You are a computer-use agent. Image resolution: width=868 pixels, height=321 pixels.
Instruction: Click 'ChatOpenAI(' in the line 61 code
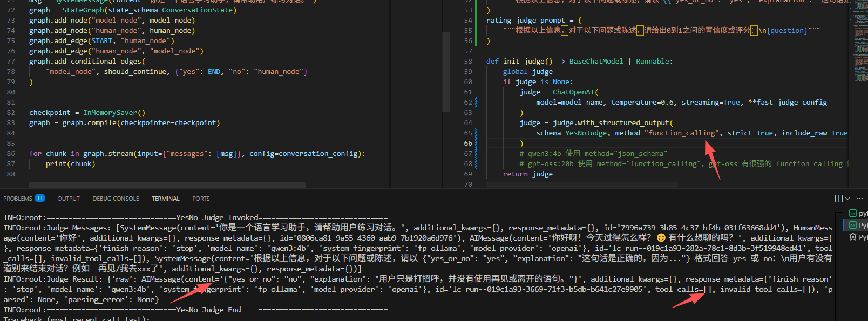(x=575, y=92)
